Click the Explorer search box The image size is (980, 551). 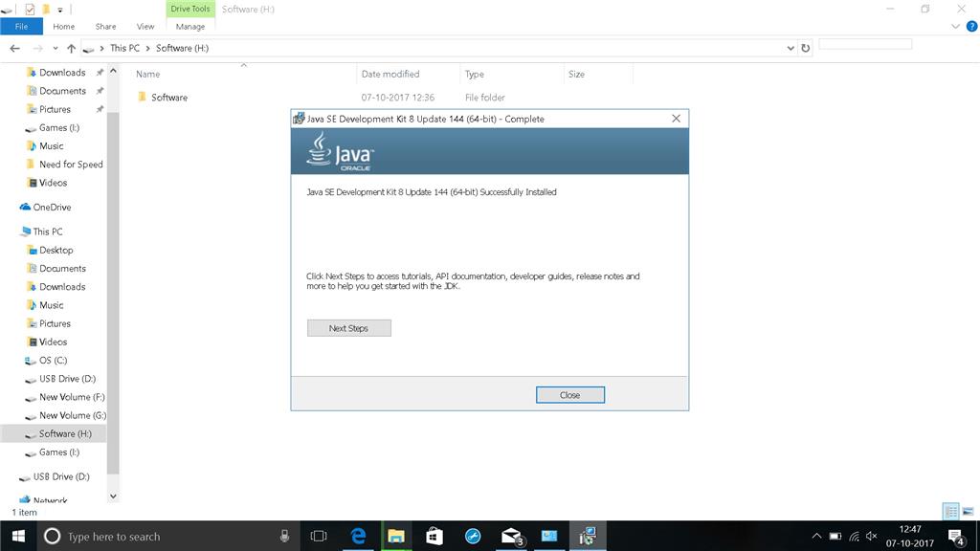pos(865,44)
